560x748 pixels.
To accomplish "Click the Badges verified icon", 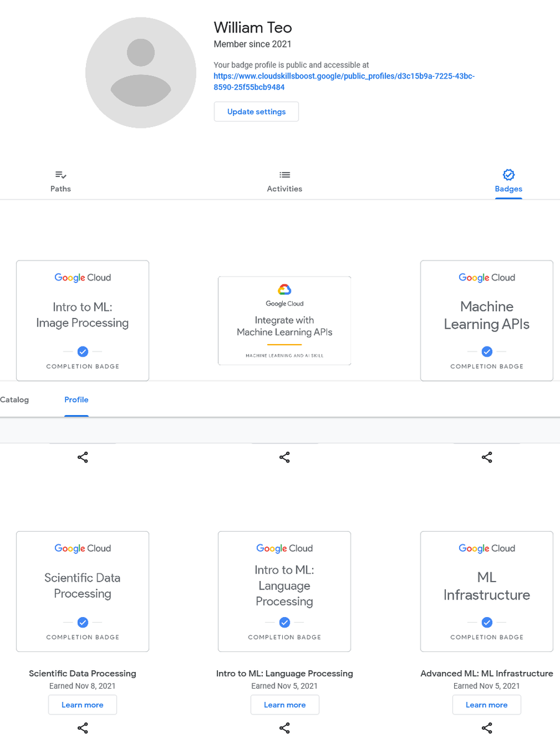I will pos(509,175).
